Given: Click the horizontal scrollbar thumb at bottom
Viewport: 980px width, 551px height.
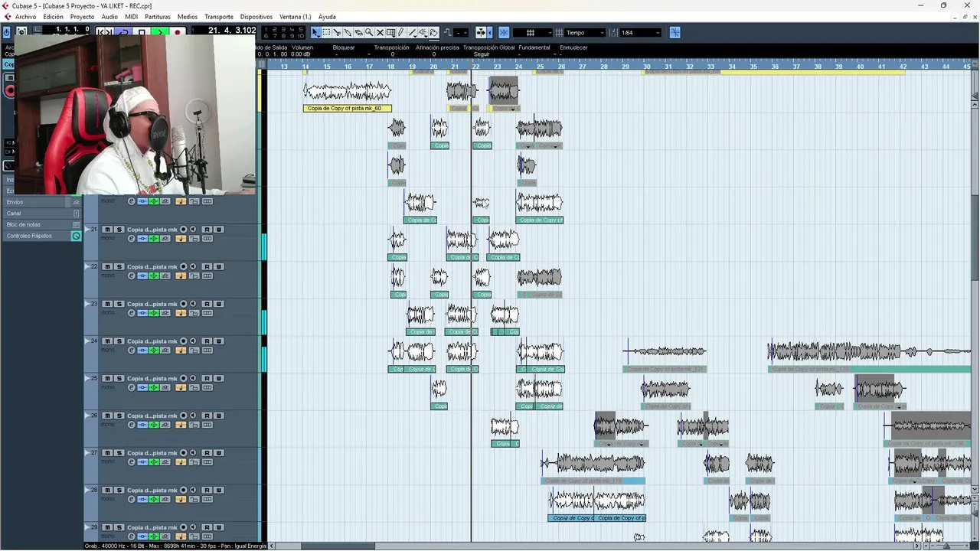Looking at the screenshot, I should tap(338, 546).
